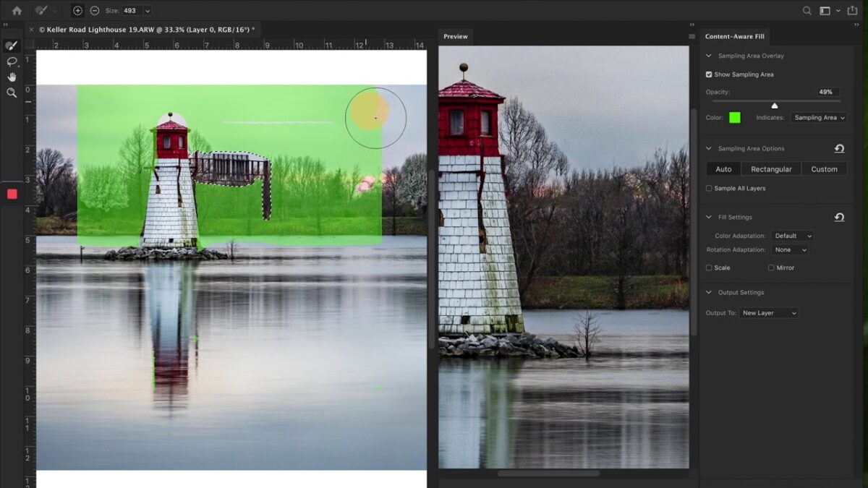Select the Sampling Brush tool
Image resolution: width=868 pixels, height=488 pixels.
tap(12, 46)
